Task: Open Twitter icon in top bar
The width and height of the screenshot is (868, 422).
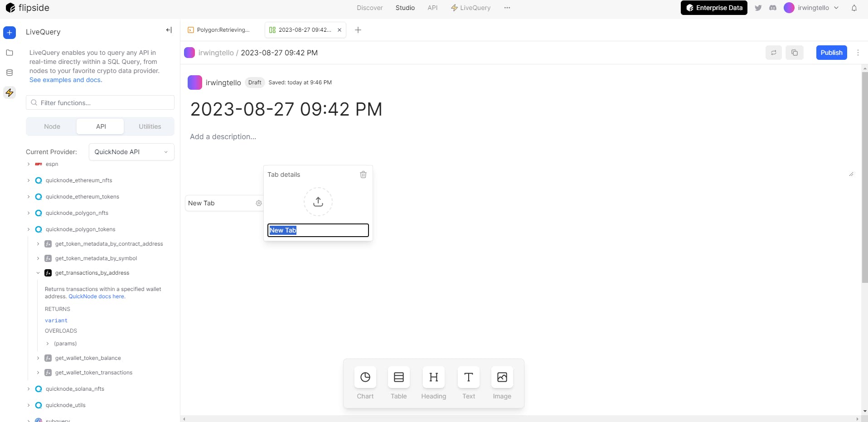Action: click(x=758, y=8)
